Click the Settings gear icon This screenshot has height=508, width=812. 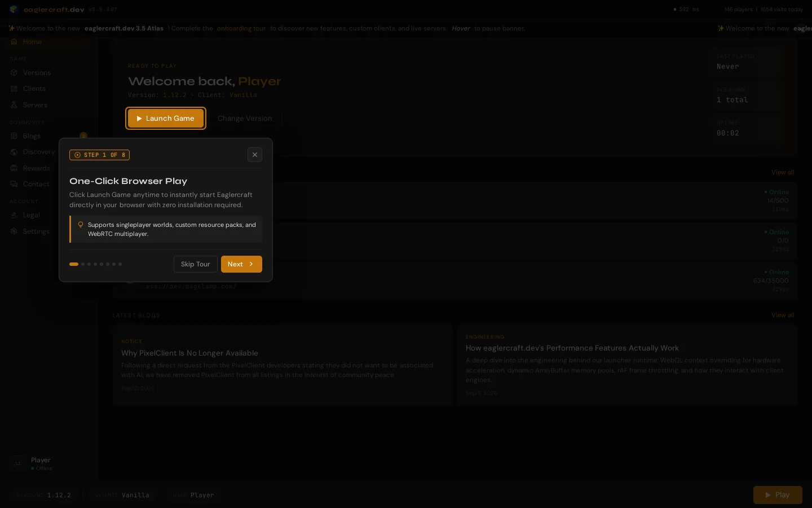(14, 231)
